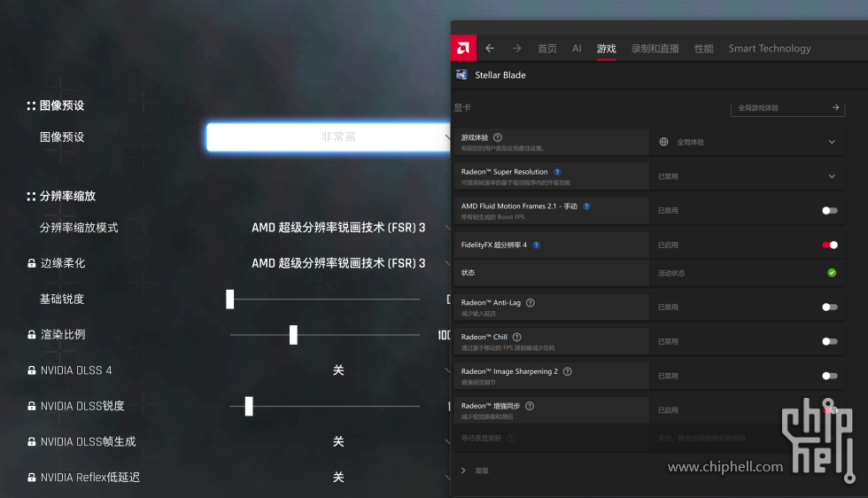This screenshot has width=868, height=498.
Task: Open help for Radeon Image Sharpening 2
Action: click(568, 371)
